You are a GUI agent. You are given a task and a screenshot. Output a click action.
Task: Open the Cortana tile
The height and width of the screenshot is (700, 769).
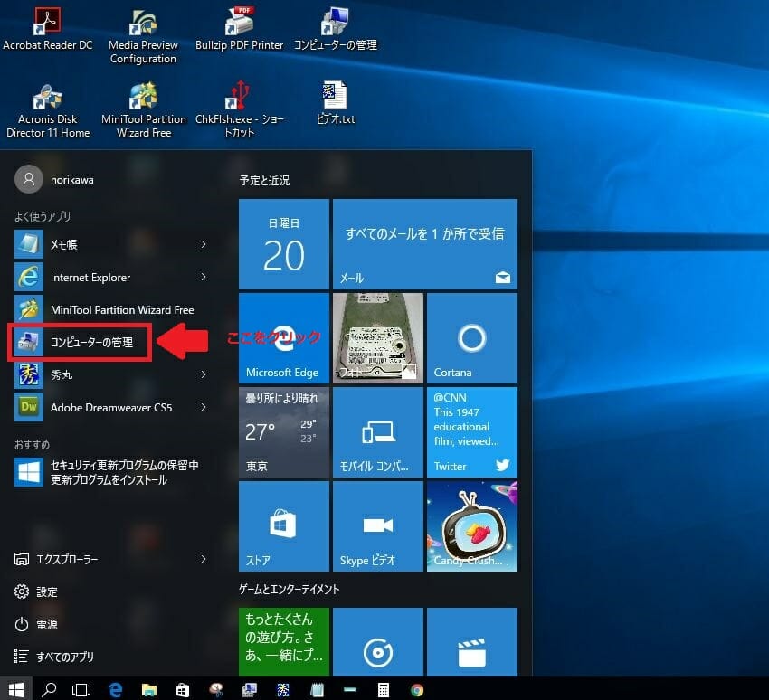[x=471, y=337]
